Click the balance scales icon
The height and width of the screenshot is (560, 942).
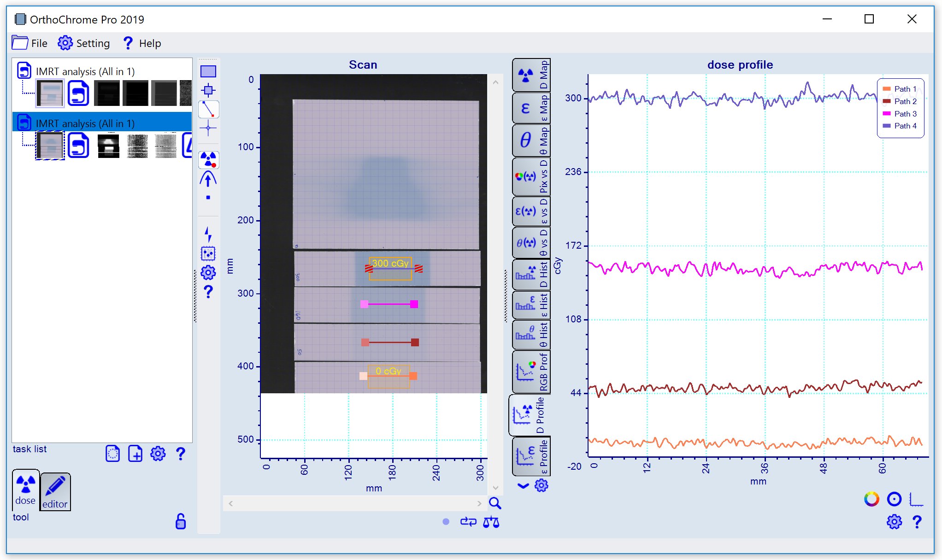[x=491, y=522]
